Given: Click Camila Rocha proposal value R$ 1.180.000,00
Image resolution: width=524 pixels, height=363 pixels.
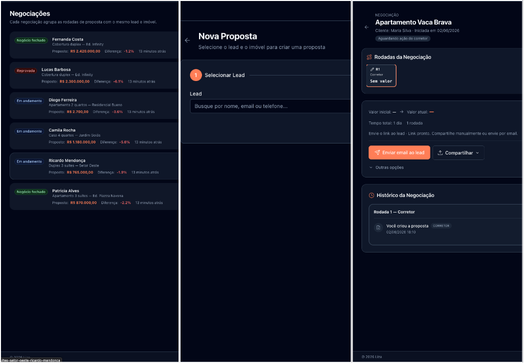Looking at the screenshot, I should [x=81, y=142].
